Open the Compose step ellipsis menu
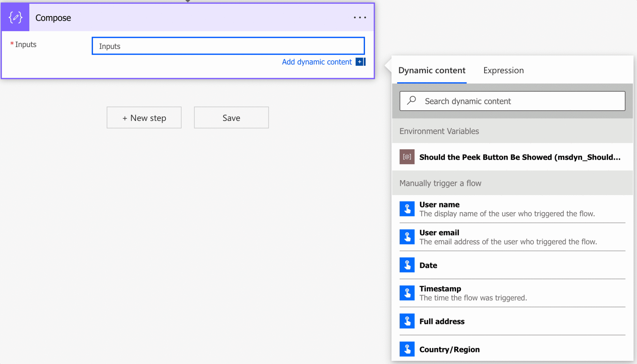 360,17
